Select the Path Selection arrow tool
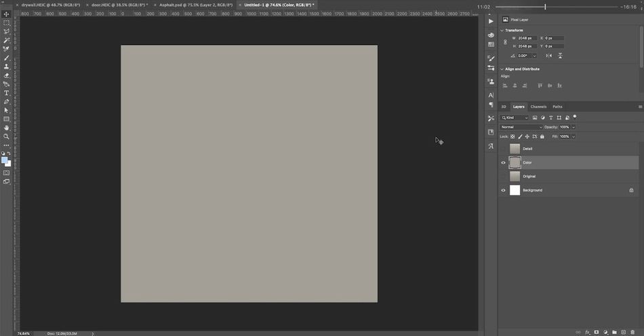Viewport: 644px width, 336px height. click(x=6, y=110)
